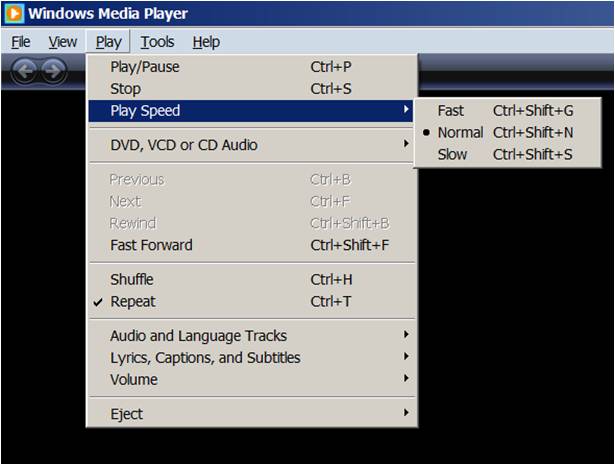Choose Slow play speed
Image resolution: width=615 pixels, height=465 pixels.
coord(452,154)
